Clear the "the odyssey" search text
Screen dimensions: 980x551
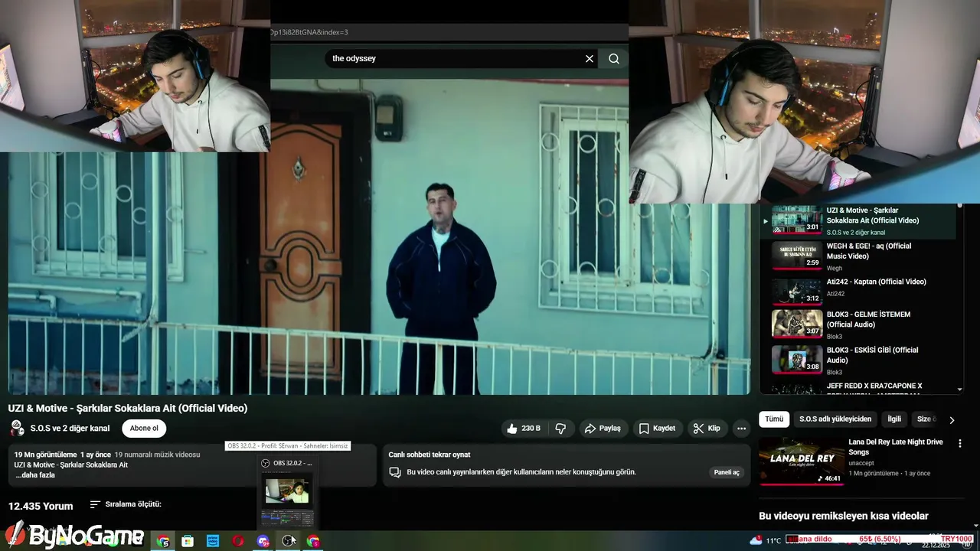pos(590,59)
